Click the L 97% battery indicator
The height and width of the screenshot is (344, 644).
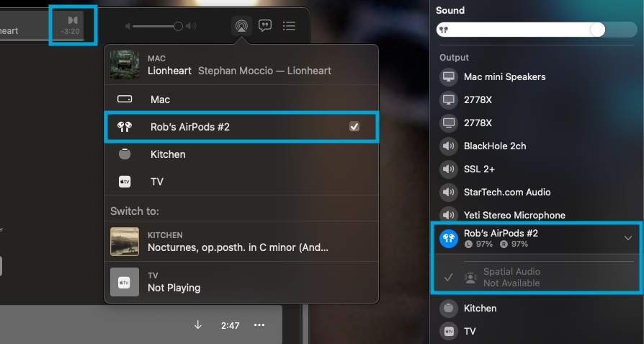tap(478, 244)
